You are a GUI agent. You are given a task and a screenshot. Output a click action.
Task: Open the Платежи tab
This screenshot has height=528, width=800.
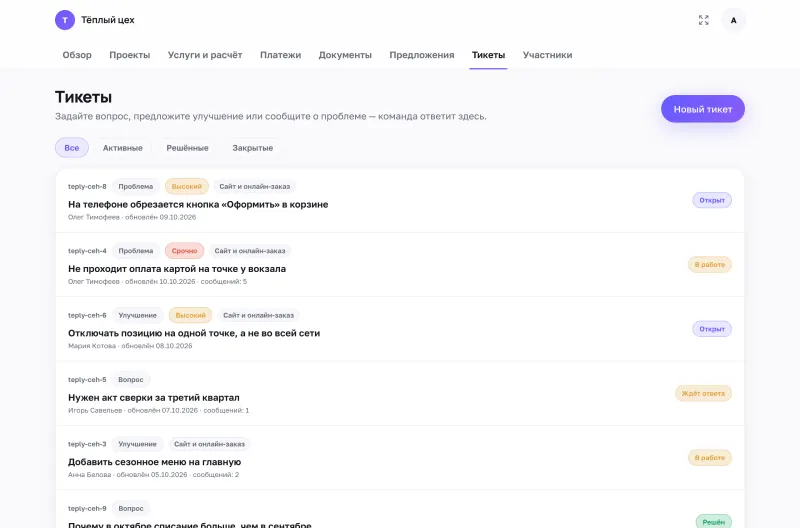click(x=281, y=55)
